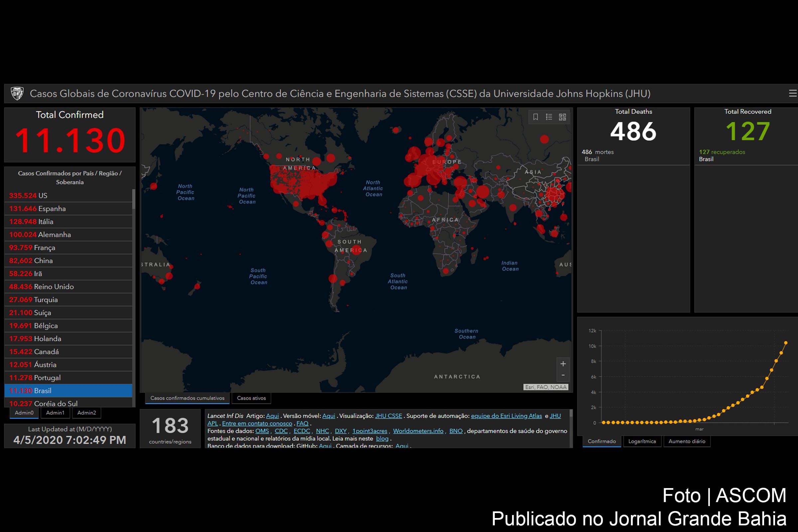The width and height of the screenshot is (798, 532).
Task: Open the hamburger menu in the header
Action: pyautogui.click(x=793, y=93)
